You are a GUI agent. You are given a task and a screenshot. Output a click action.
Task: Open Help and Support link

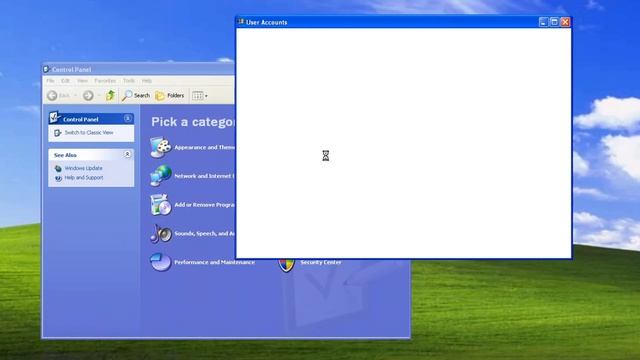click(84, 178)
